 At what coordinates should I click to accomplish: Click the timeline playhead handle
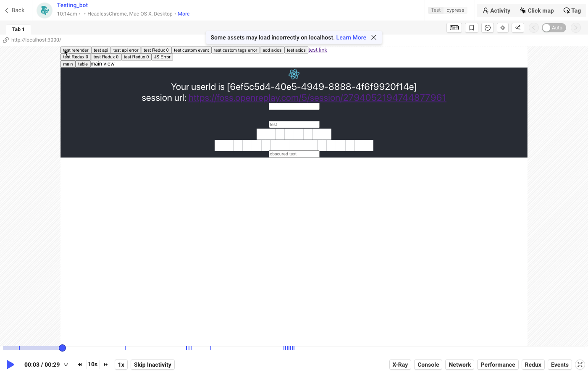[62, 348]
